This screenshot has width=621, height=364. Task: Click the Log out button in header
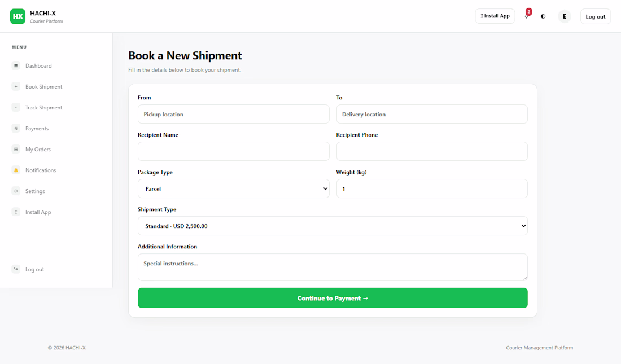596,16
